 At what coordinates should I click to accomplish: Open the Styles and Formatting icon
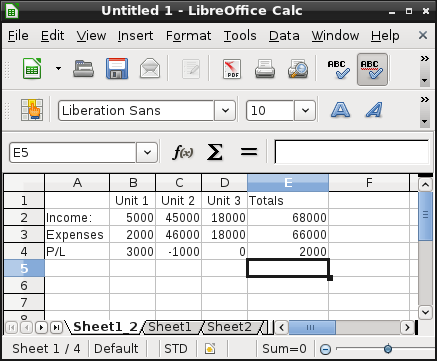click(32, 110)
